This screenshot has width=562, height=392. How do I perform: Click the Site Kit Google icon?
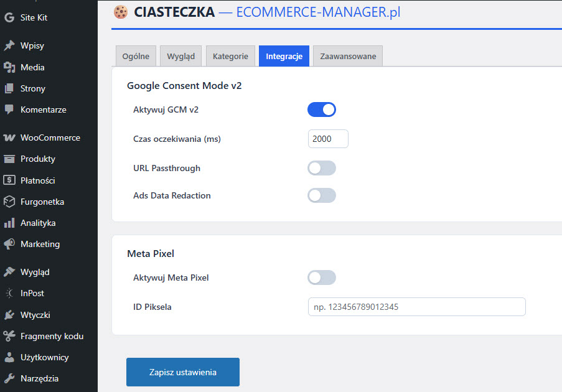click(9, 17)
